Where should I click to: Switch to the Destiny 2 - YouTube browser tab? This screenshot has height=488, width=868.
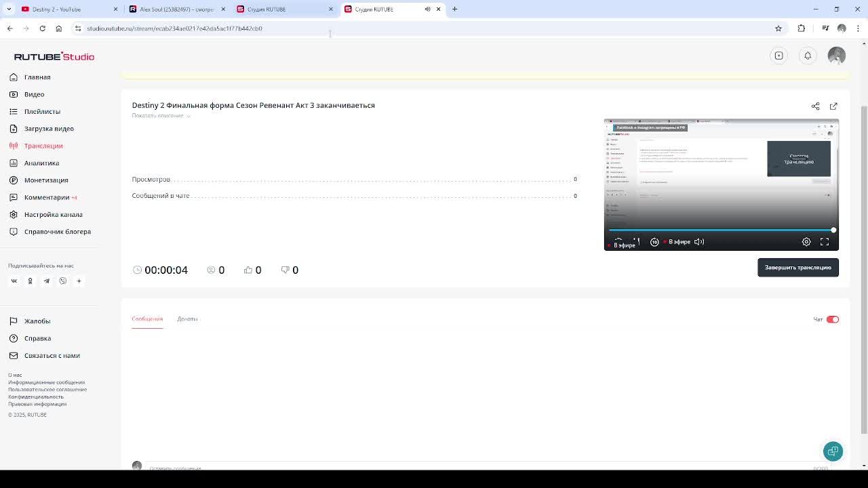point(68,9)
